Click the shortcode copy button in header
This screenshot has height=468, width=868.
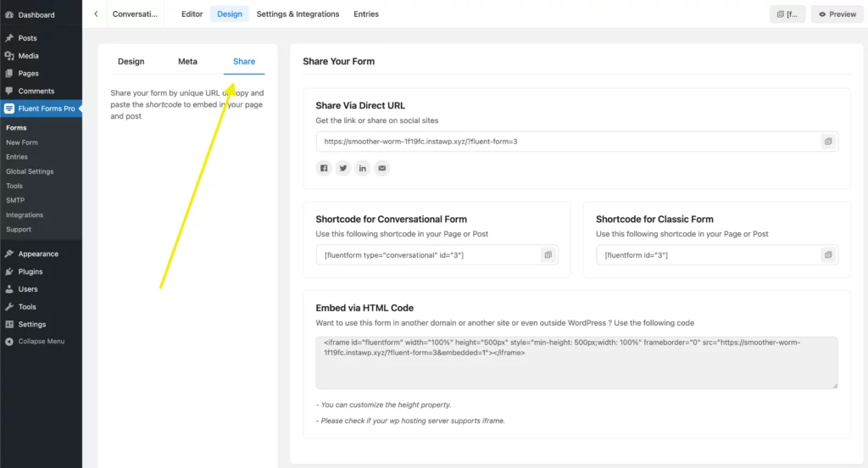787,14
